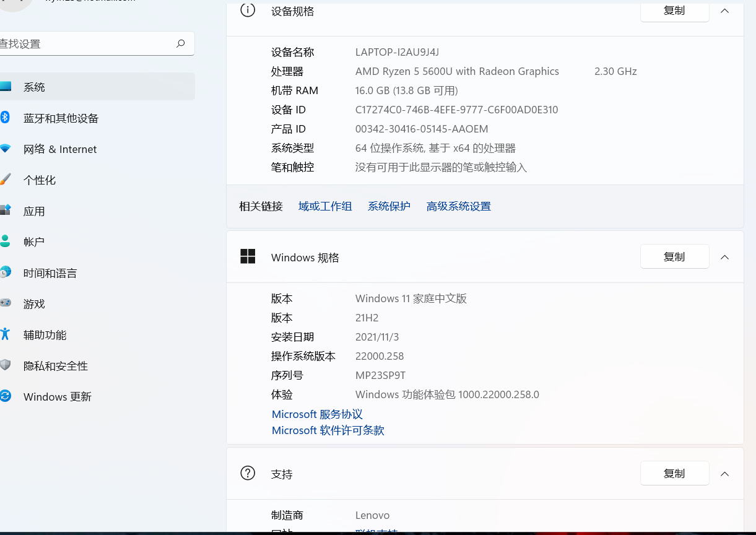Copy Windows specifications with 复制 button
Viewport: 756px width, 535px height.
coord(674,256)
